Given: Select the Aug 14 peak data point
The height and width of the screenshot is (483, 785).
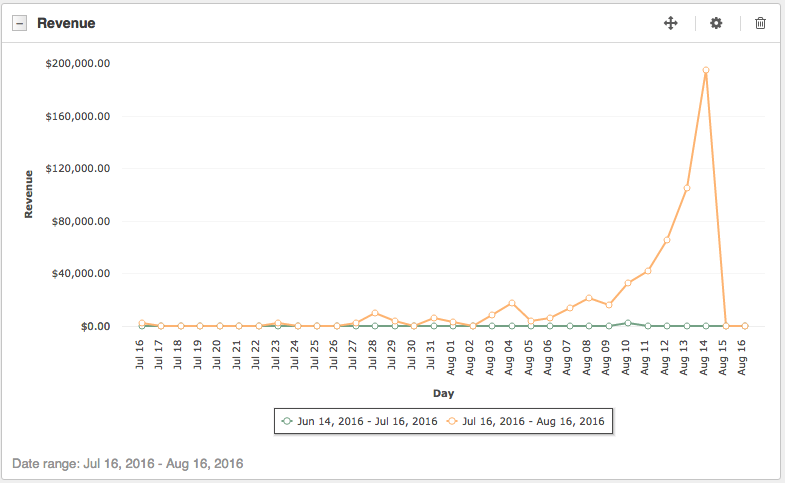Looking at the screenshot, I should pos(705,71).
